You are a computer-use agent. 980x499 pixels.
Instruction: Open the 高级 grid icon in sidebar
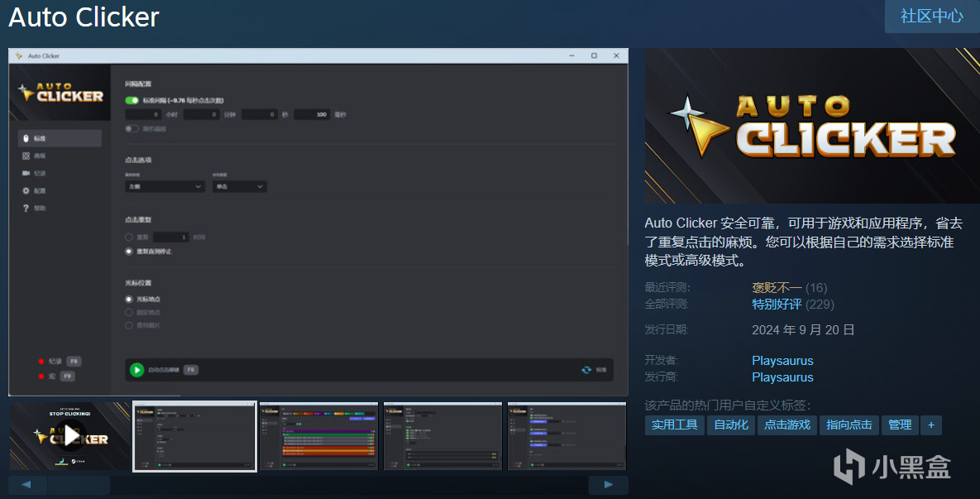pos(26,156)
